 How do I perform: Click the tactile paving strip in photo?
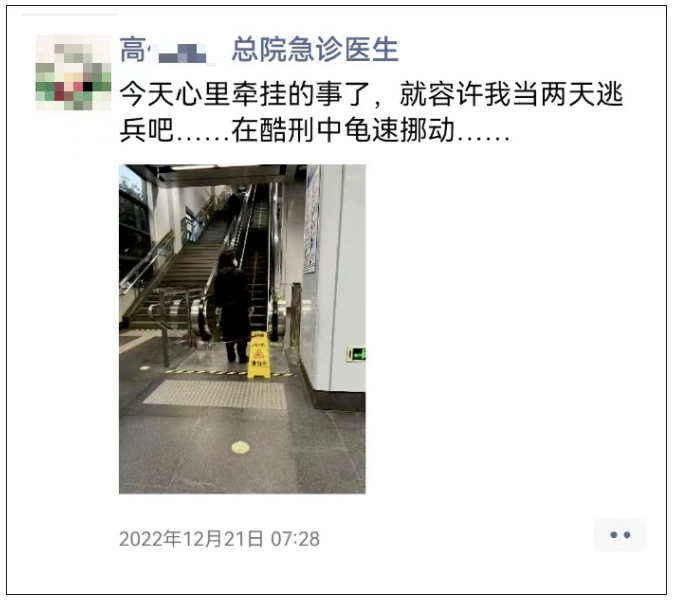click(215, 394)
